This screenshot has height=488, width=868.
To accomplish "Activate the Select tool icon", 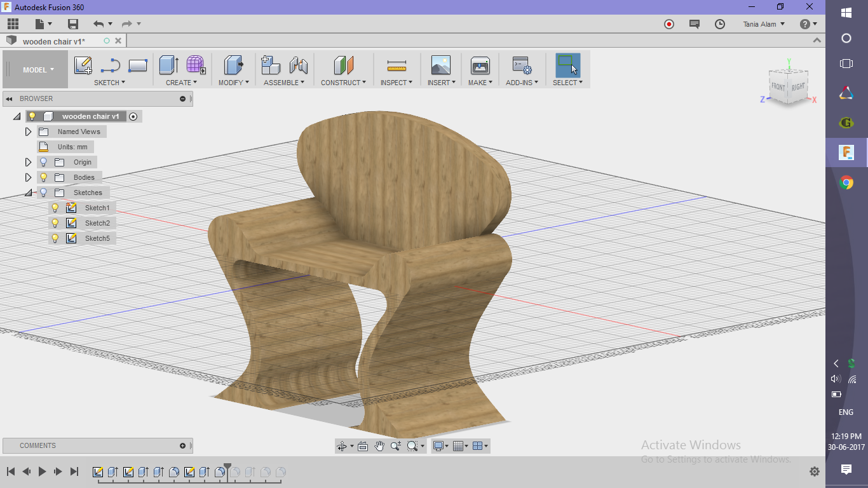I will click(567, 65).
